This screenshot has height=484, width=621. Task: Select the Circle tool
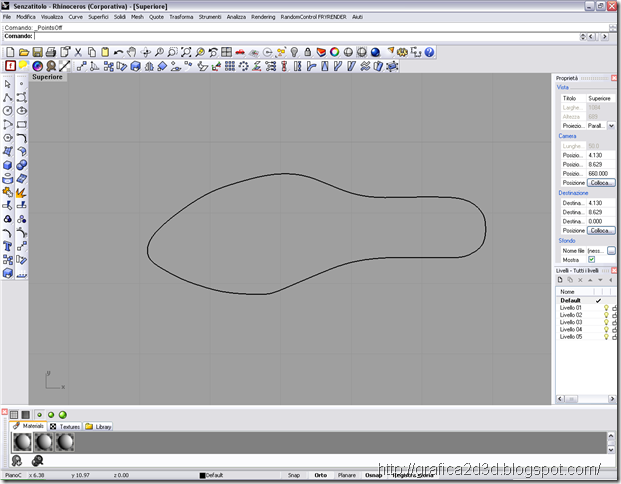pyautogui.click(x=8, y=111)
